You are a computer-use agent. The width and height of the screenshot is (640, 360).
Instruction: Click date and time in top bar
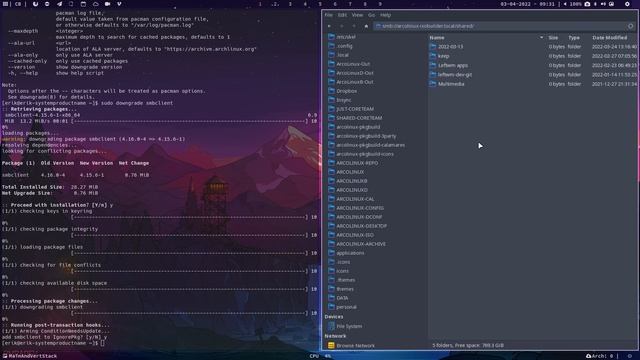tap(528, 4)
